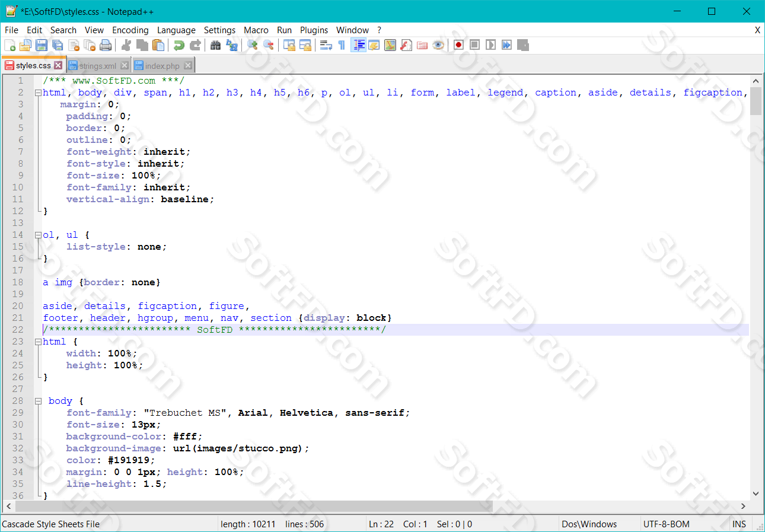Screen dimensions: 765x532
Task: Open a file using the toolbar folder icon
Action: [x=26, y=45]
